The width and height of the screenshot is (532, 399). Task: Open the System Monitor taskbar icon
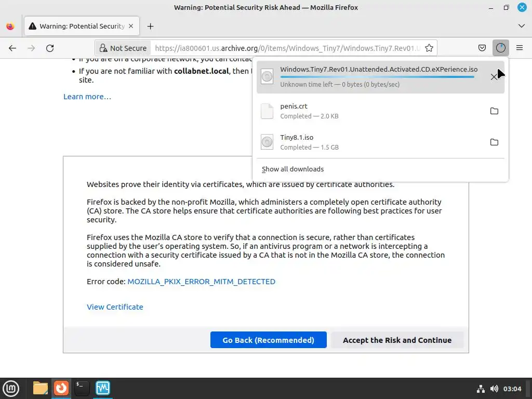[103, 388]
